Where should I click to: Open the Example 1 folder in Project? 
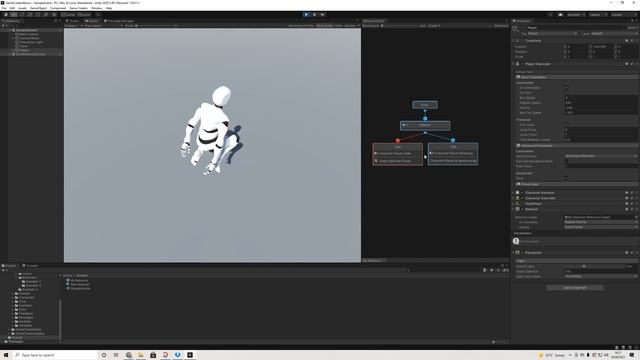(32, 282)
